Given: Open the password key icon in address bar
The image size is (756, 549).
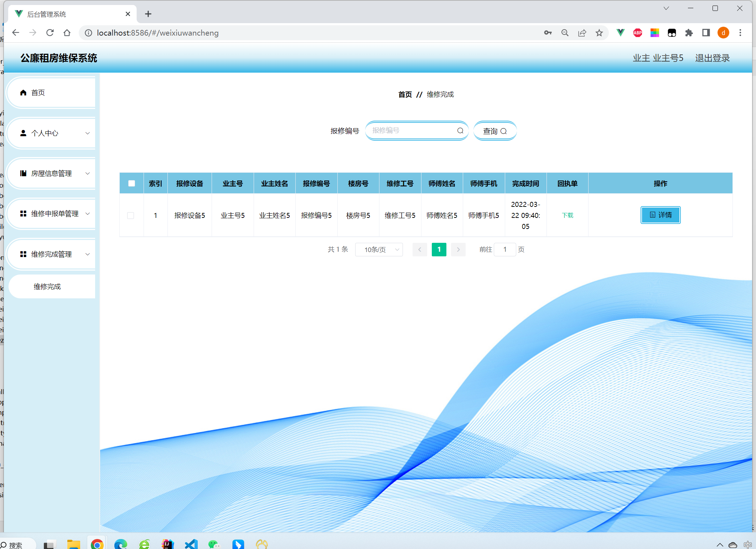Looking at the screenshot, I should [548, 33].
